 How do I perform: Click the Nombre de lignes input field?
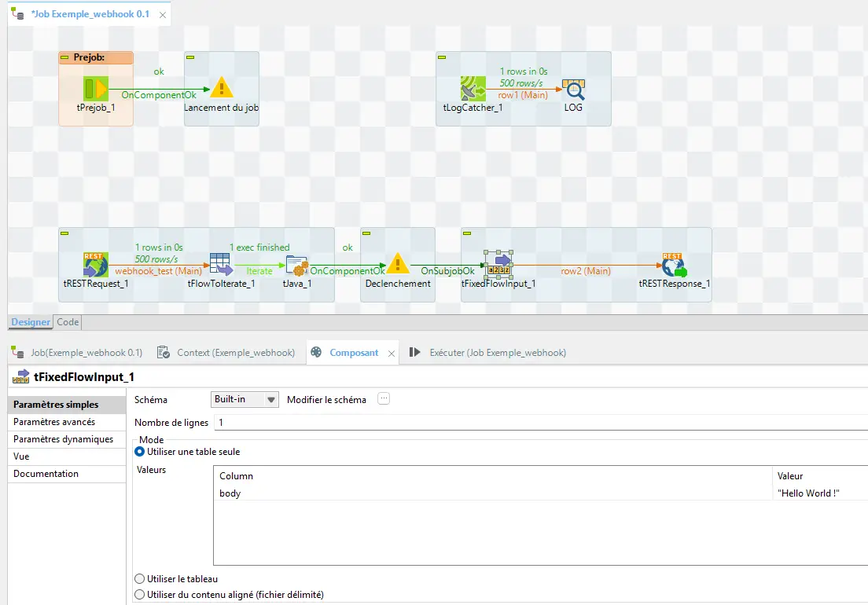(535, 423)
